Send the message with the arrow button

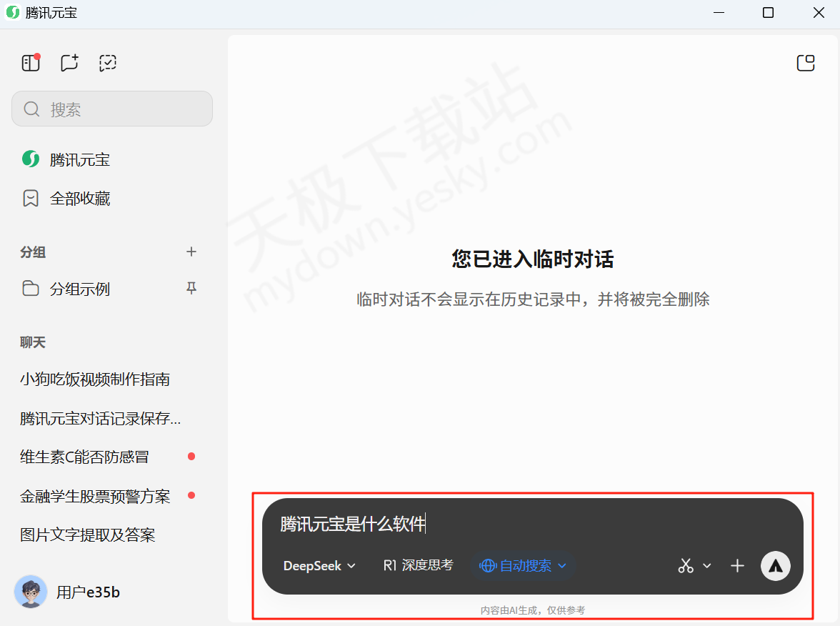click(x=775, y=566)
